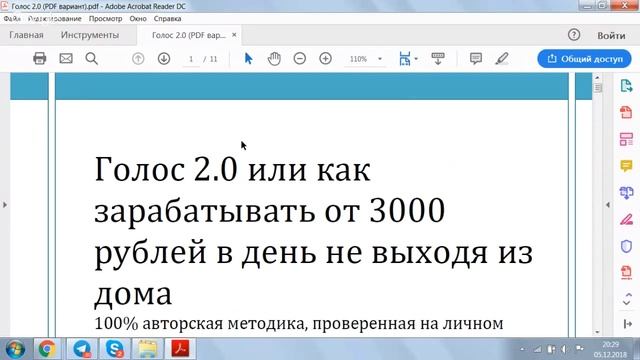
Task: Open Export PDF tool in sidebar
Action: click(x=626, y=86)
